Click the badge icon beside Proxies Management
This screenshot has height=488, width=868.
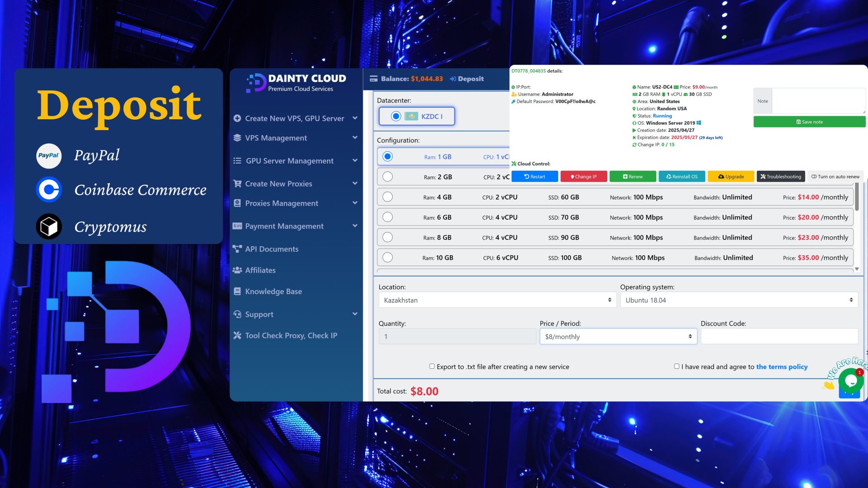[237, 203]
